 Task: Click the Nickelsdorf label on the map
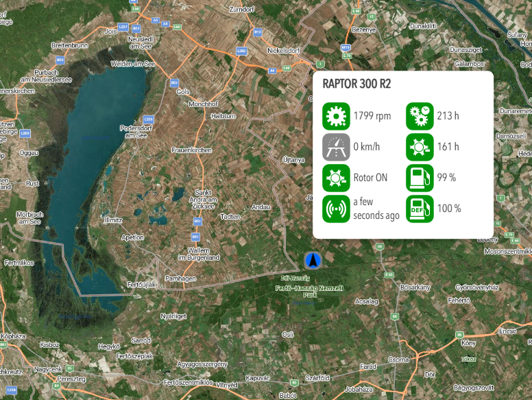coord(284,50)
